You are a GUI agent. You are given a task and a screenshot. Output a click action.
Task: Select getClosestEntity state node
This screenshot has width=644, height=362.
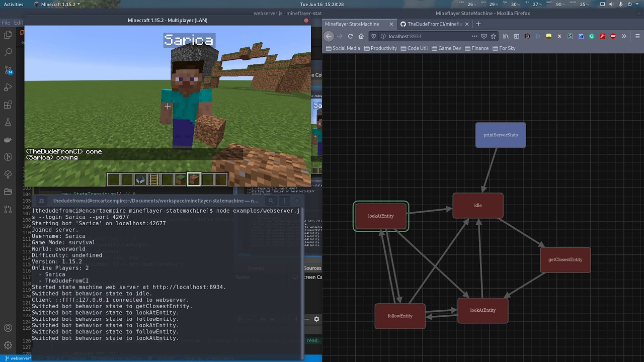coord(565,259)
